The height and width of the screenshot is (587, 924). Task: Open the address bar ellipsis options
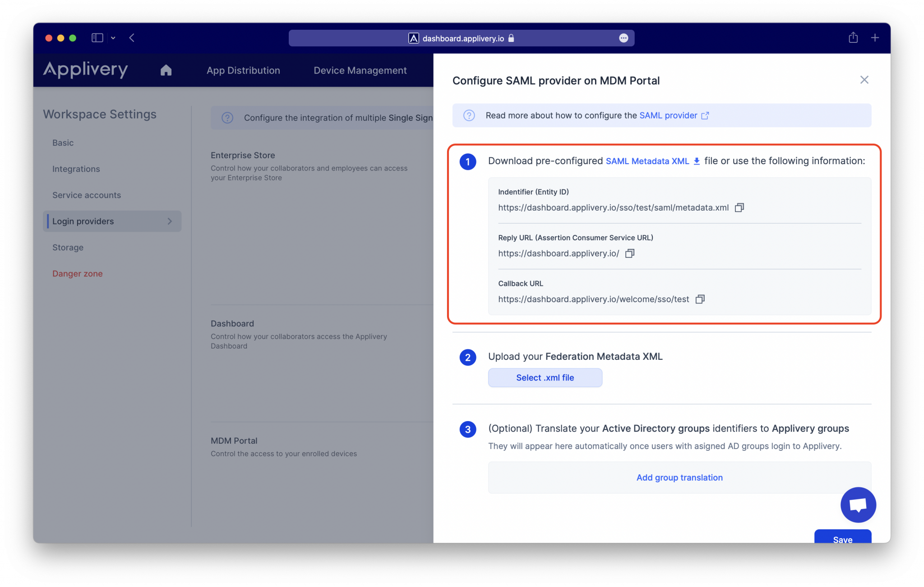[623, 38]
